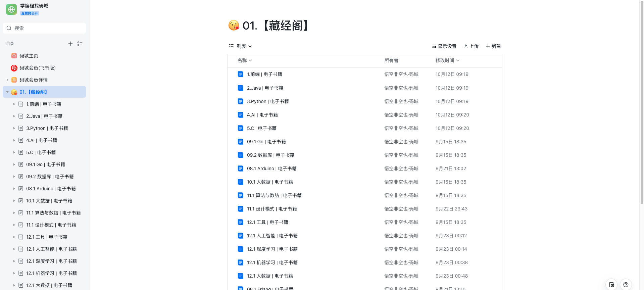Sort by the 名称 column dropdown
Viewport: 644px width, 290px height.
click(245, 60)
